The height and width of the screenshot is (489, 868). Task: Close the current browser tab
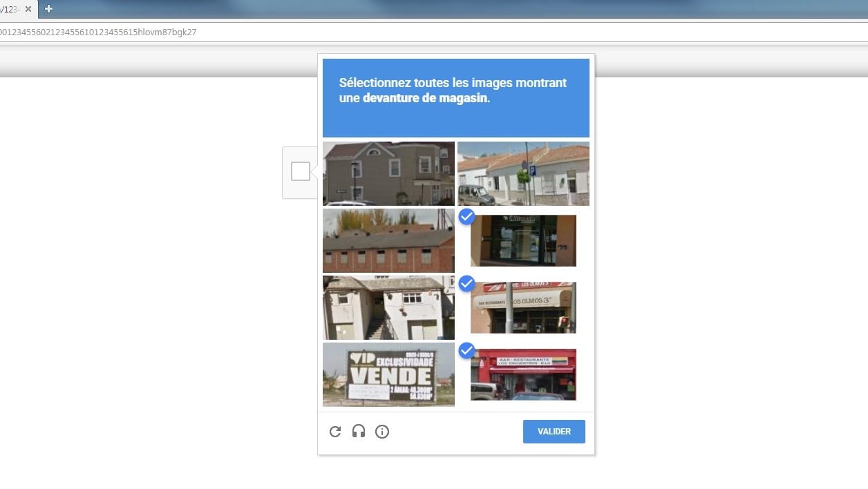(28, 9)
